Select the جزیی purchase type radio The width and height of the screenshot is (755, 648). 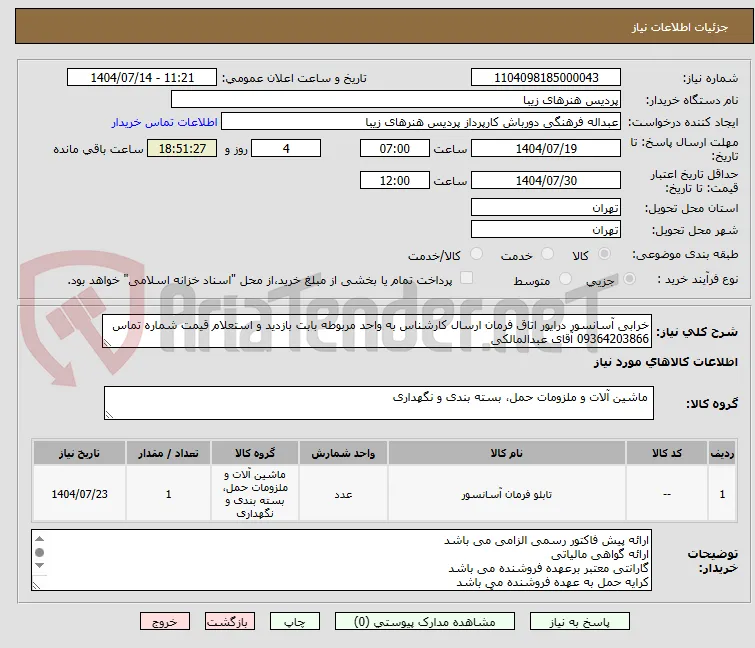coord(629,279)
